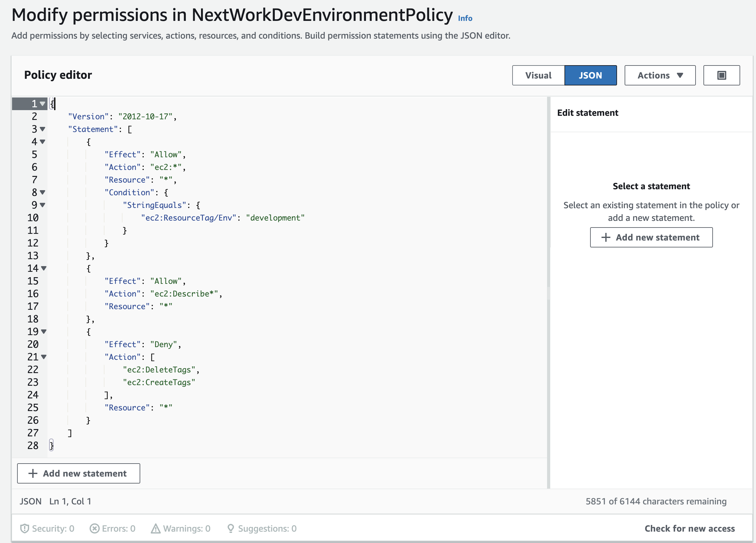Click the Warnings triangle icon

coord(155,528)
